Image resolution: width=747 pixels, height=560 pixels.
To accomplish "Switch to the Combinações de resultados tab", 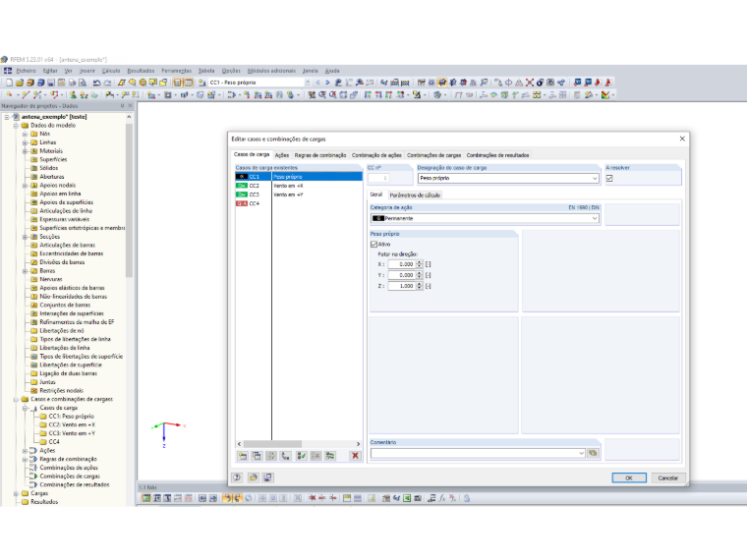I will (497, 155).
